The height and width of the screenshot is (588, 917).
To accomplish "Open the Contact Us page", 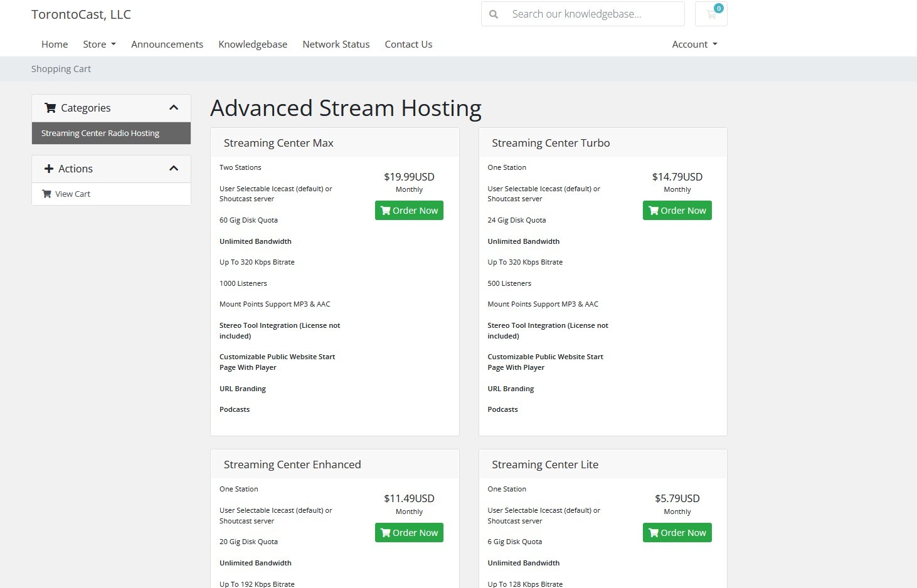I will pyautogui.click(x=408, y=44).
